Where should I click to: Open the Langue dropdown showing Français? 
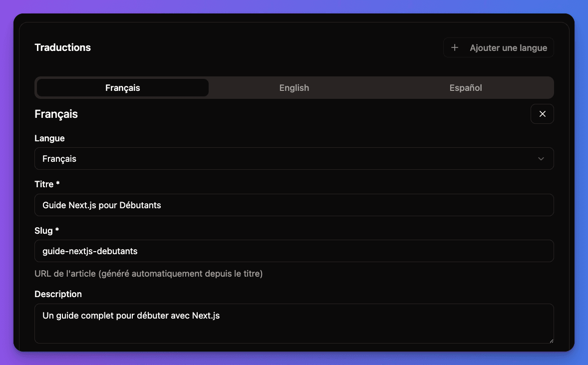294,158
